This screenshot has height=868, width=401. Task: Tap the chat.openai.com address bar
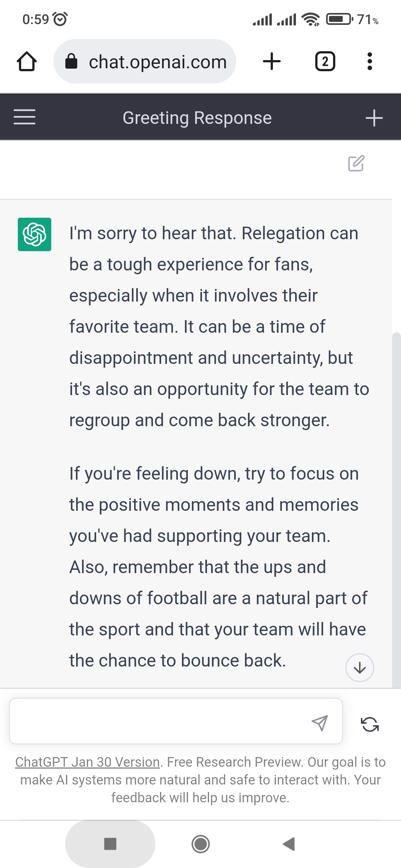click(157, 62)
